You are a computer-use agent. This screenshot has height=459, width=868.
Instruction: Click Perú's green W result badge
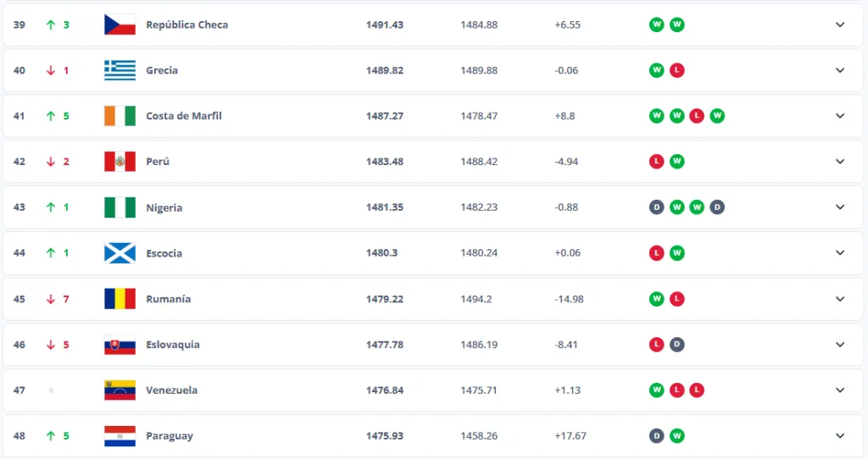pyautogui.click(x=676, y=162)
